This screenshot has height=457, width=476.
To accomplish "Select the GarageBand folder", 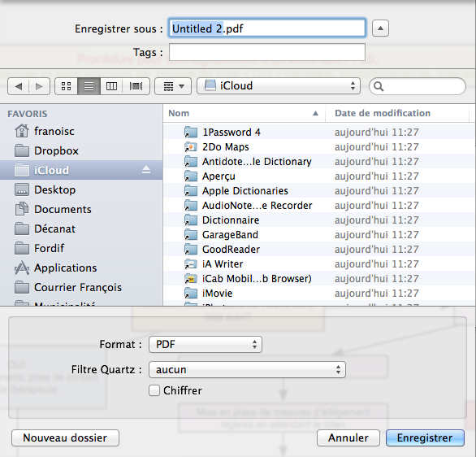I will click(x=319, y=234).
